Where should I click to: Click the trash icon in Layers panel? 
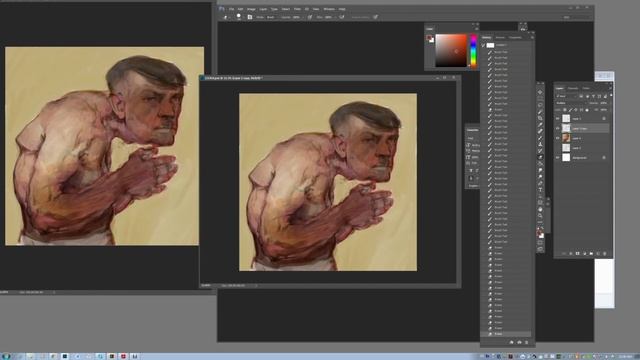pos(604,253)
